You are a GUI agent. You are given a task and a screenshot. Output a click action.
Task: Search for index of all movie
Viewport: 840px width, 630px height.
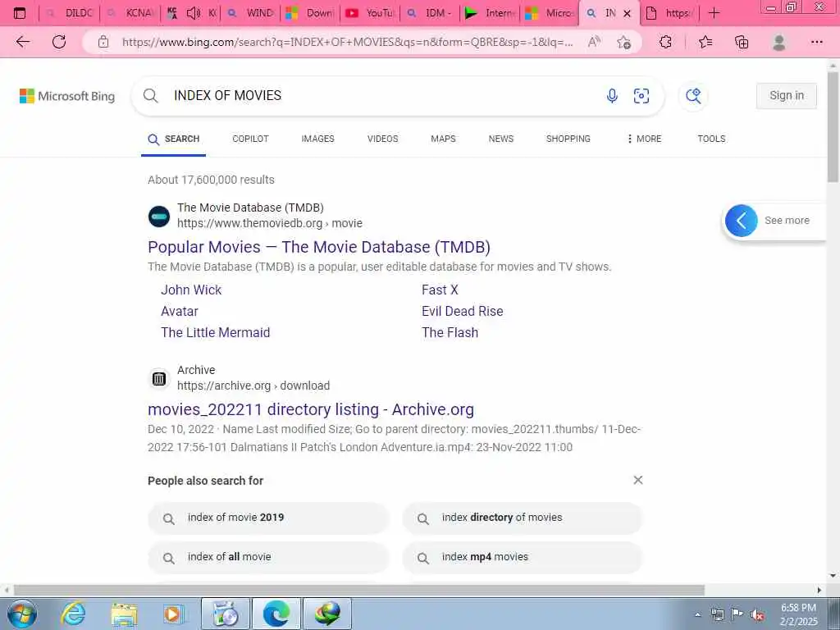268,558
